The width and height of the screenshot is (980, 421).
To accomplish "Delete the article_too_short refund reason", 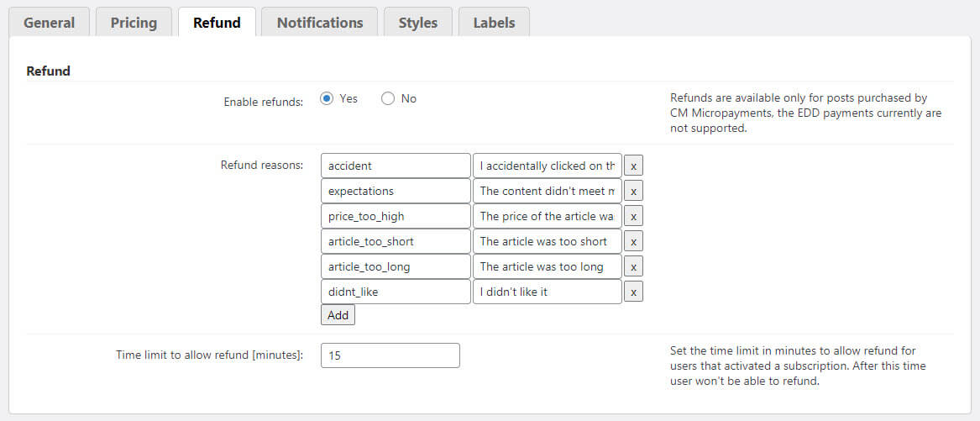I will [633, 241].
